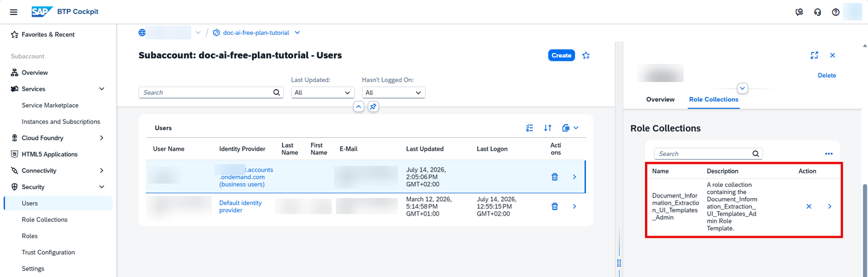Expand the detail panel header chevron

[x=743, y=89]
